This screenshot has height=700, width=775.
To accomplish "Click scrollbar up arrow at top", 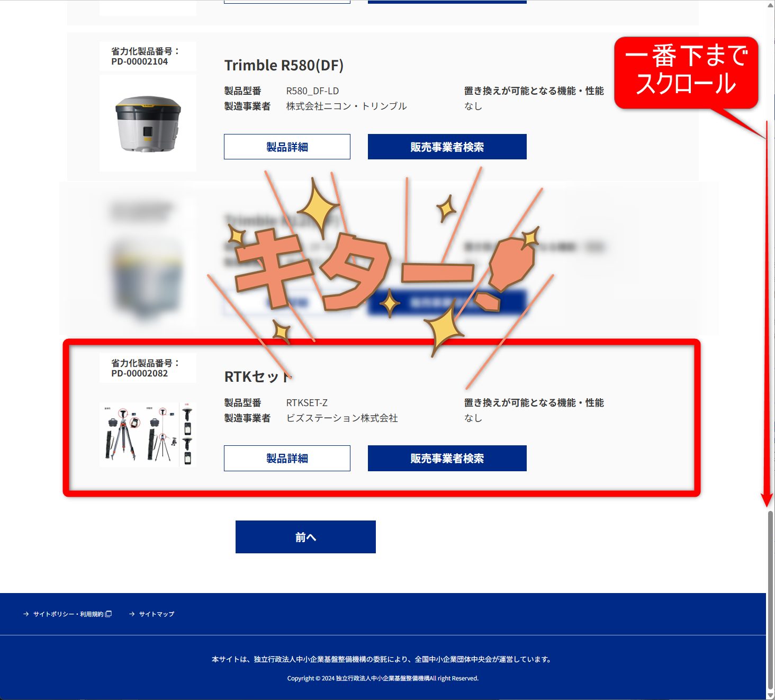I will (x=770, y=4).
